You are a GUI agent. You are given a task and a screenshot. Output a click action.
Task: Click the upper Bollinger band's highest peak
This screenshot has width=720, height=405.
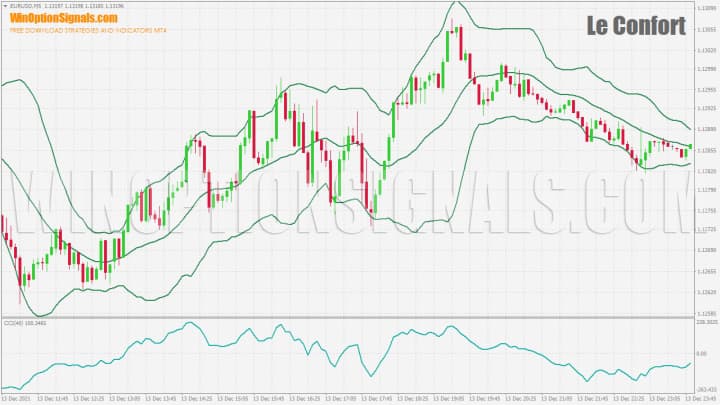(455, 3)
